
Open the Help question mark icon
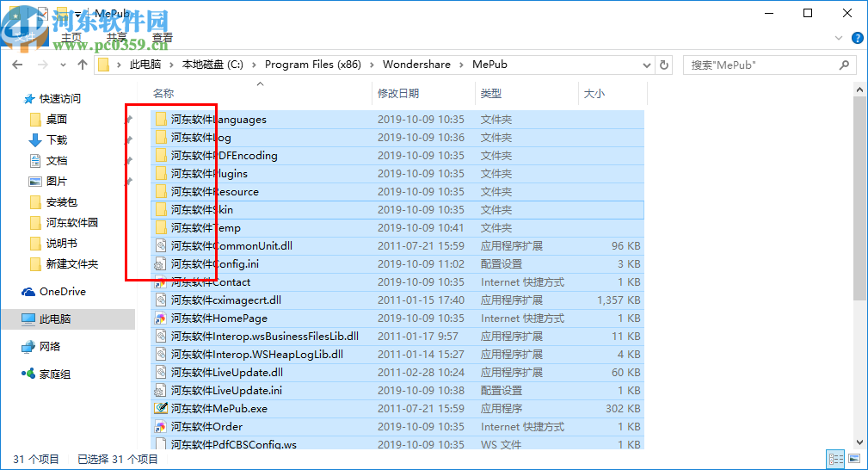coord(857,38)
